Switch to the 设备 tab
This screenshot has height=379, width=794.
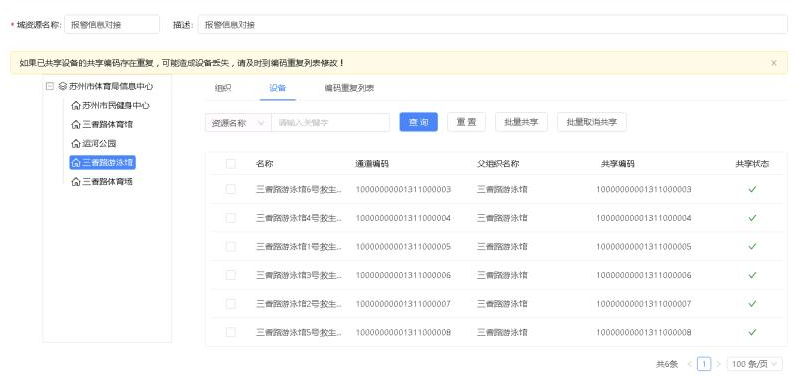coord(278,88)
